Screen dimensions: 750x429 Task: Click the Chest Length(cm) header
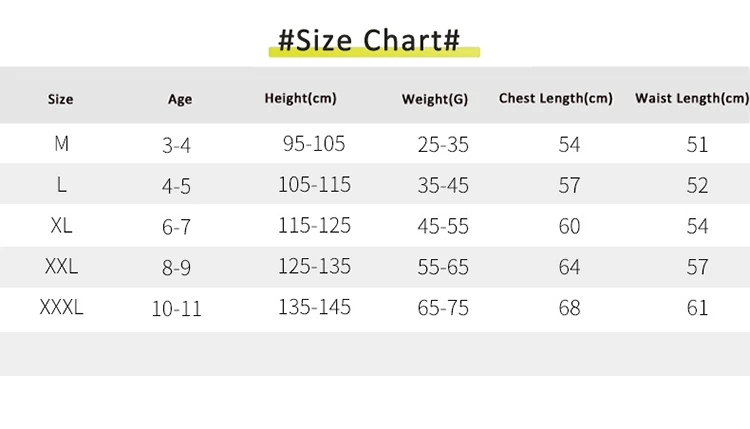(x=555, y=98)
